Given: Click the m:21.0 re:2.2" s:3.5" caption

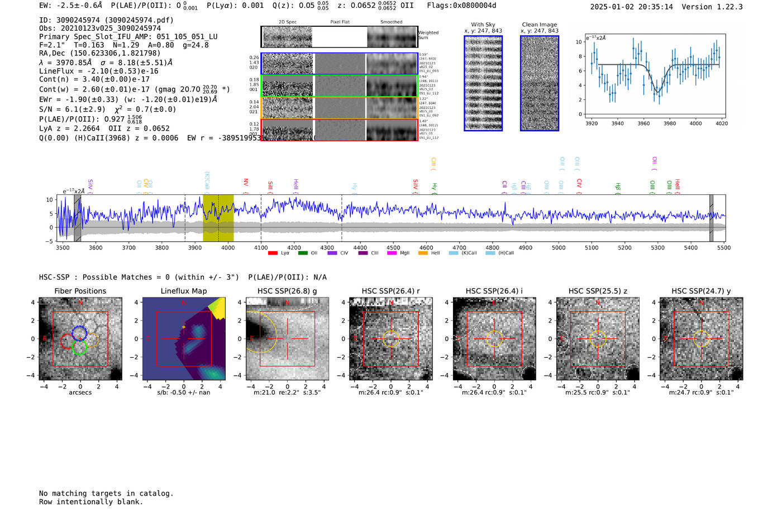Looking at the screenshot, I should [287, 392].
